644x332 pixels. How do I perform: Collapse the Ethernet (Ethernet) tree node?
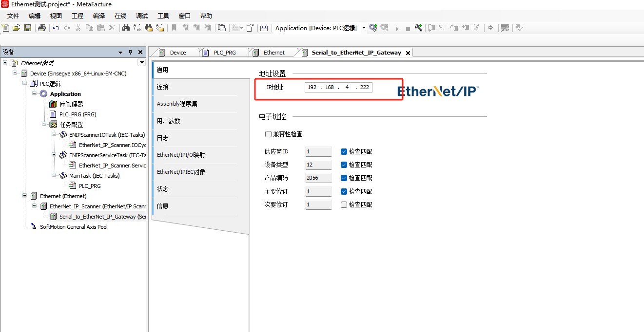(x=25, y=196)
